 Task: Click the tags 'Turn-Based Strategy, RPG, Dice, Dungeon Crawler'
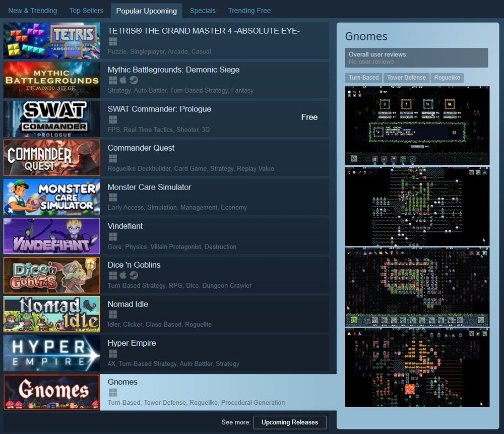click(x=180, y=285)
